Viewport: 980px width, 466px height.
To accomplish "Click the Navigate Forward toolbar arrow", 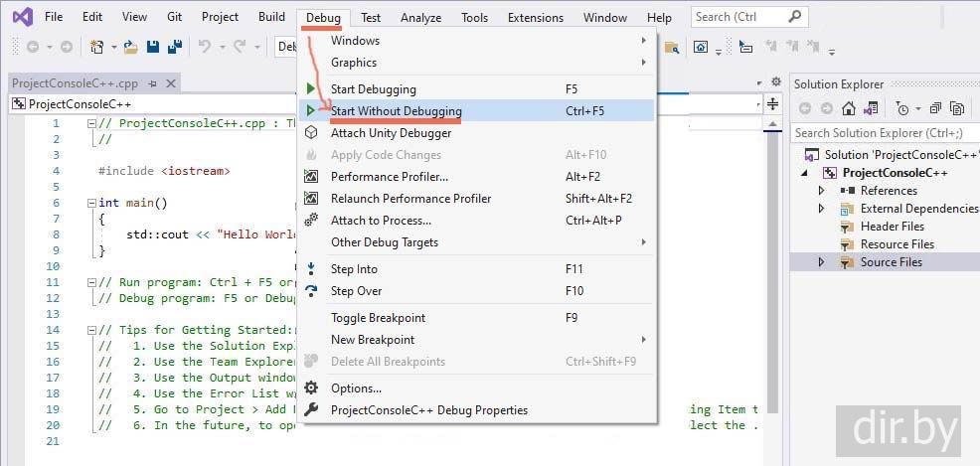I will click(x=67, y=47).
